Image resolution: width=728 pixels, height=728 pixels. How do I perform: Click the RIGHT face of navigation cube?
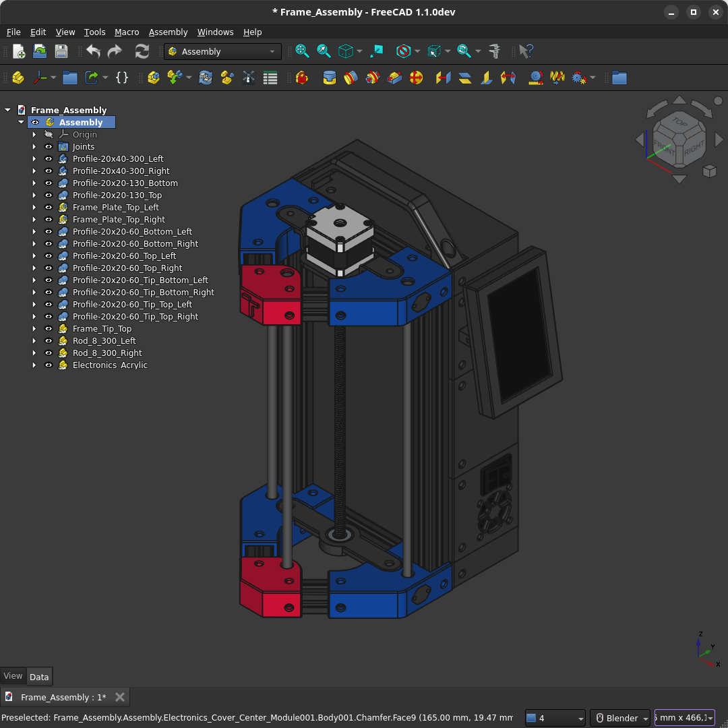coord(694,148)
